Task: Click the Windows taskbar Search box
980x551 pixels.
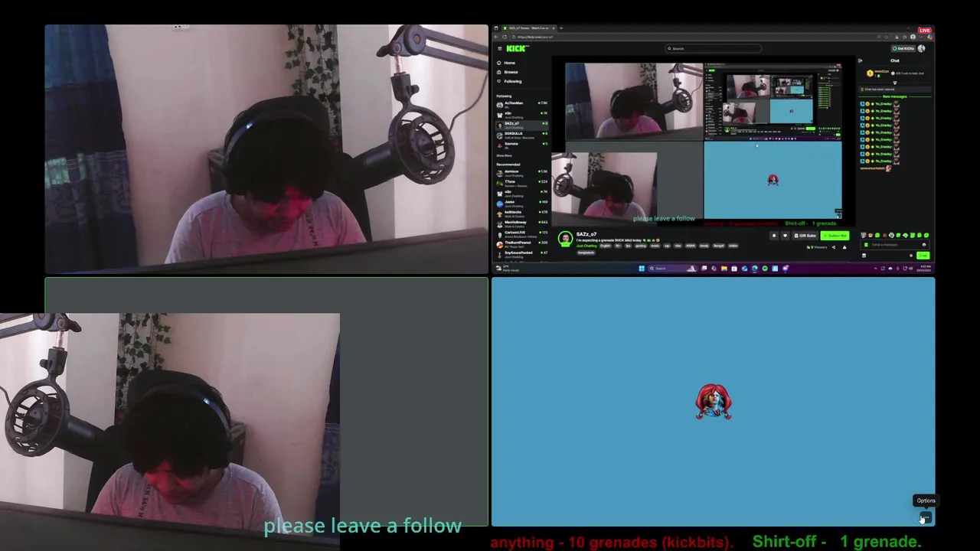Action: 673,269
